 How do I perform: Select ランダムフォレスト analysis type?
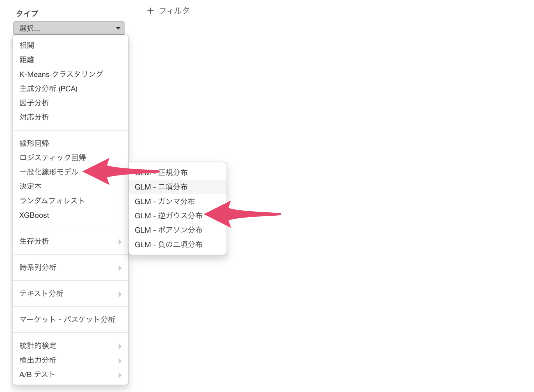[x=70, y=201]
